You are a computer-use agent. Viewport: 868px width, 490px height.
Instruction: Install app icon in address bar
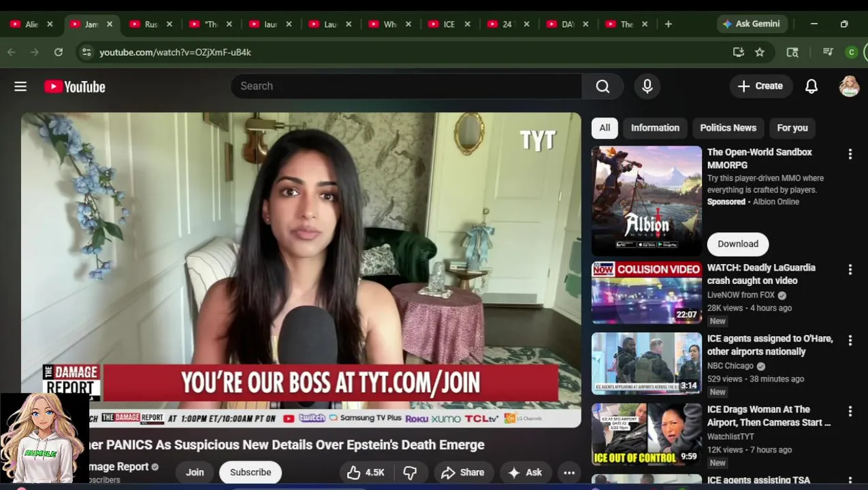pyautogui.click(x=738, y=52)
